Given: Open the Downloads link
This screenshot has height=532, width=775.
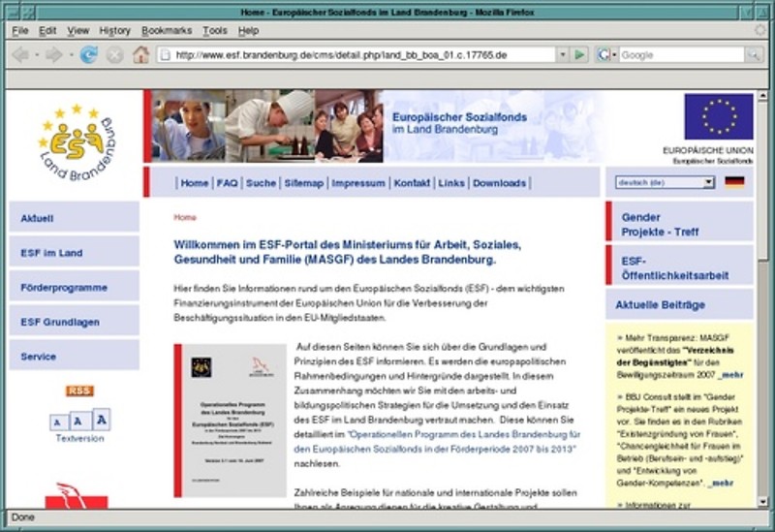Looking at the screenshot, I should pos(499,183).
